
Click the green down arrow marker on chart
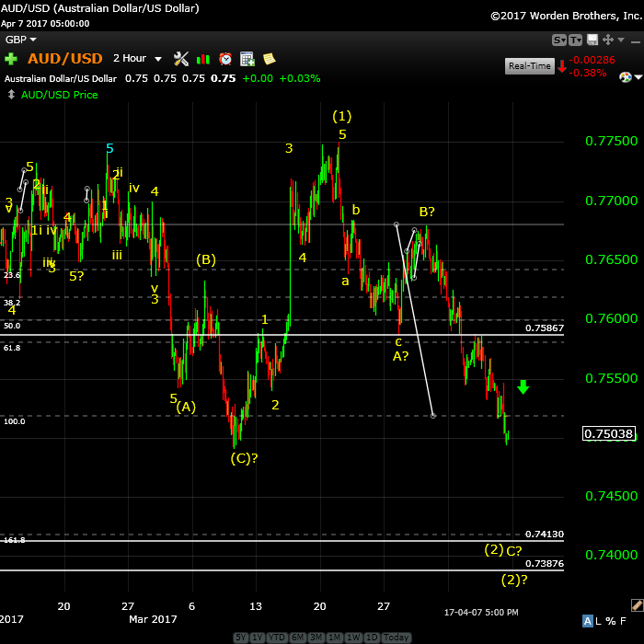(x=523, y=387)
